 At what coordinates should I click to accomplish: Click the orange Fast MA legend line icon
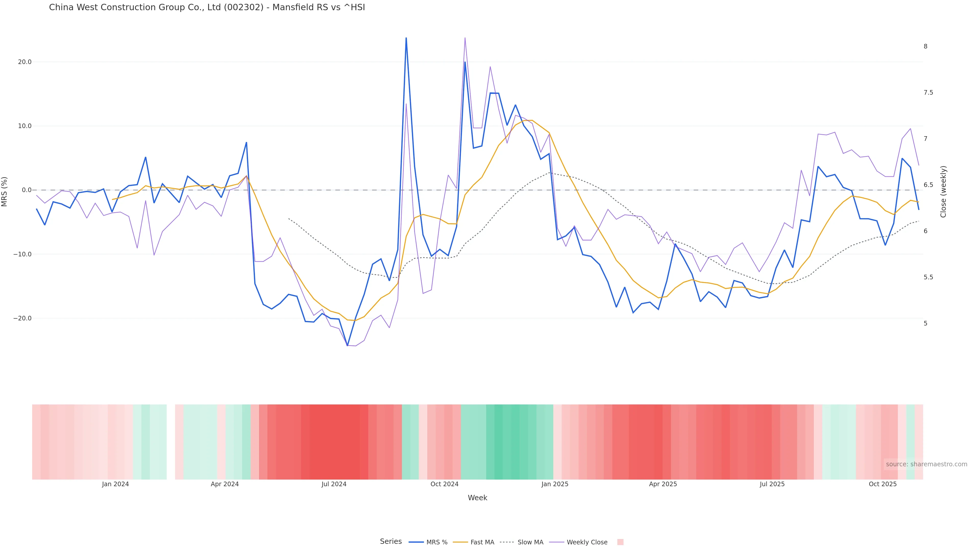click(x=460, y=542)
